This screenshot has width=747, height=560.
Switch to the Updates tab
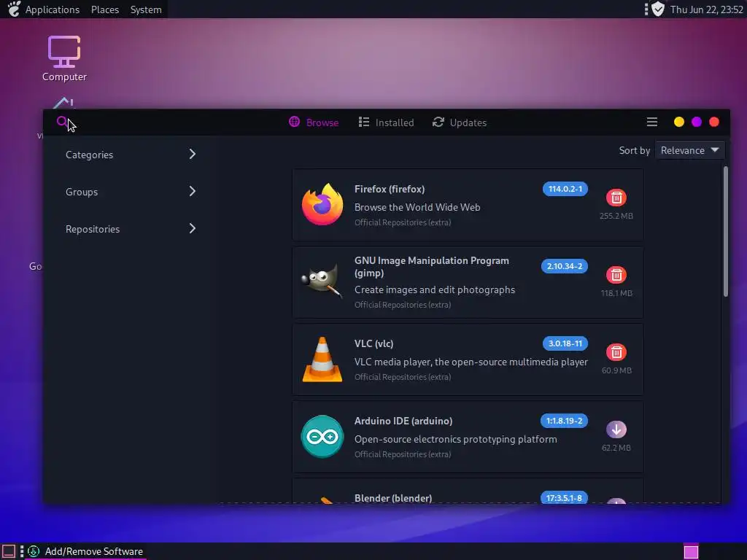point(460,122)
